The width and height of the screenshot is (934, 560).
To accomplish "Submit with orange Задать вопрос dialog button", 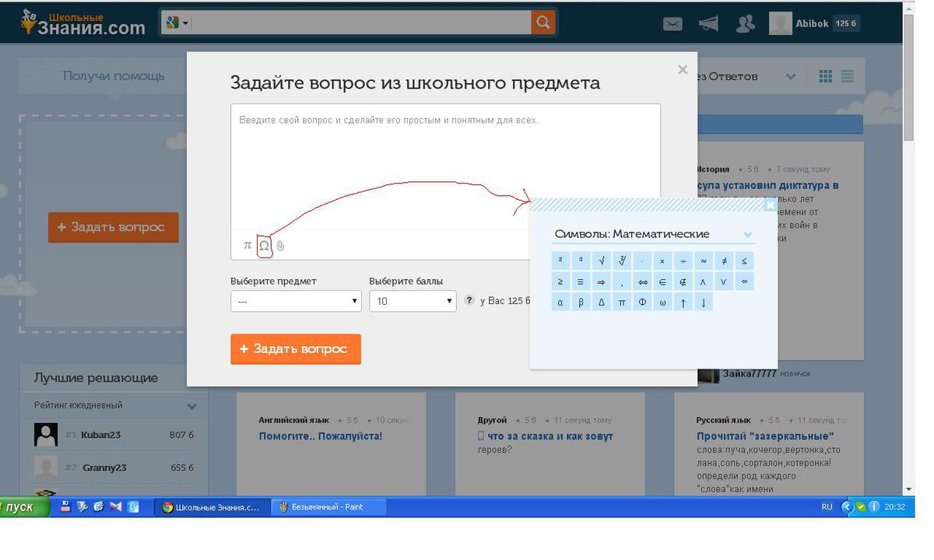I will pyautogui.click(x=296, y=349).
